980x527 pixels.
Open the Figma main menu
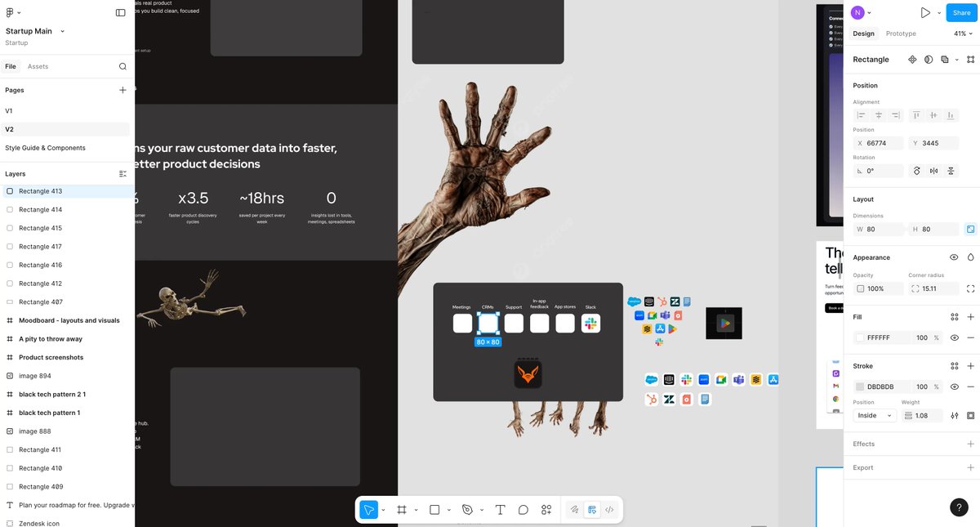pyautogui.click(x=11, y=12)
